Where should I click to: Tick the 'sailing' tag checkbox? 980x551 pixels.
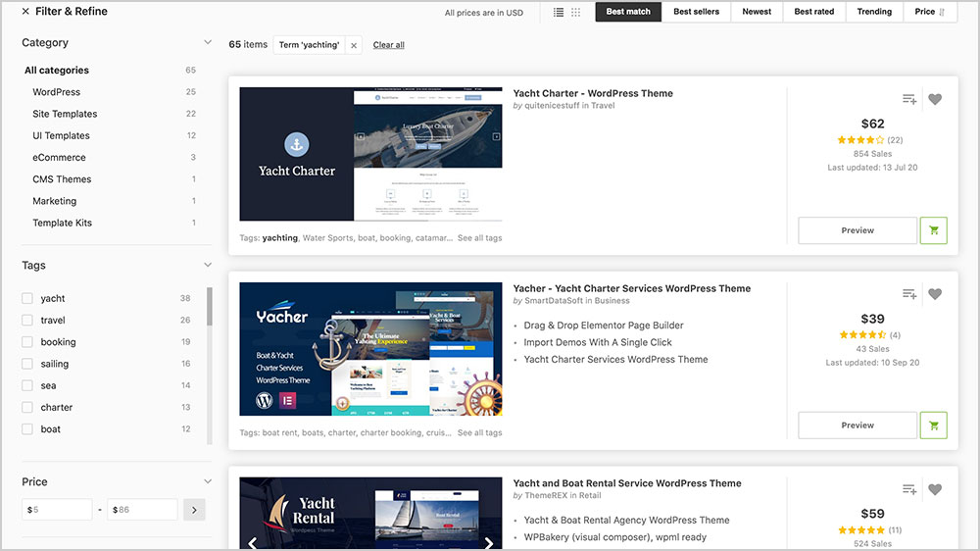click(x=27, y=364)
